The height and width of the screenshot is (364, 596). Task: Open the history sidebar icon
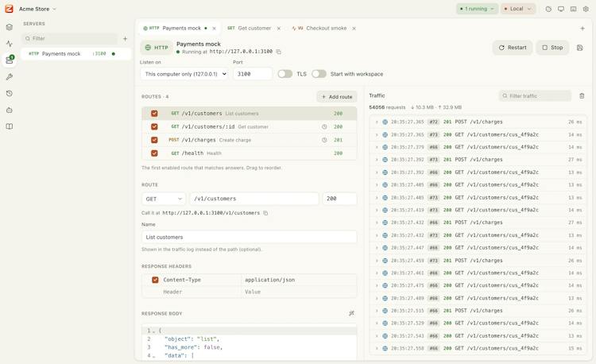point(10,94)
